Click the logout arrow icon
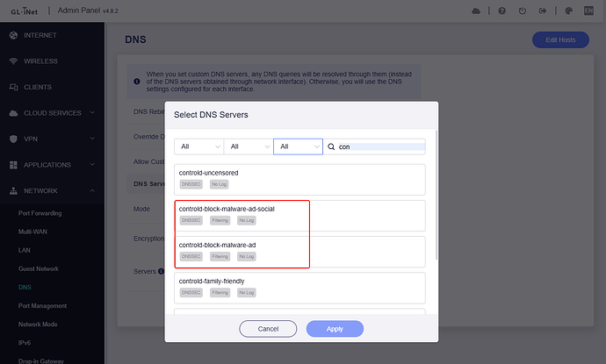606x364 pixels. (x=545, y=11)
